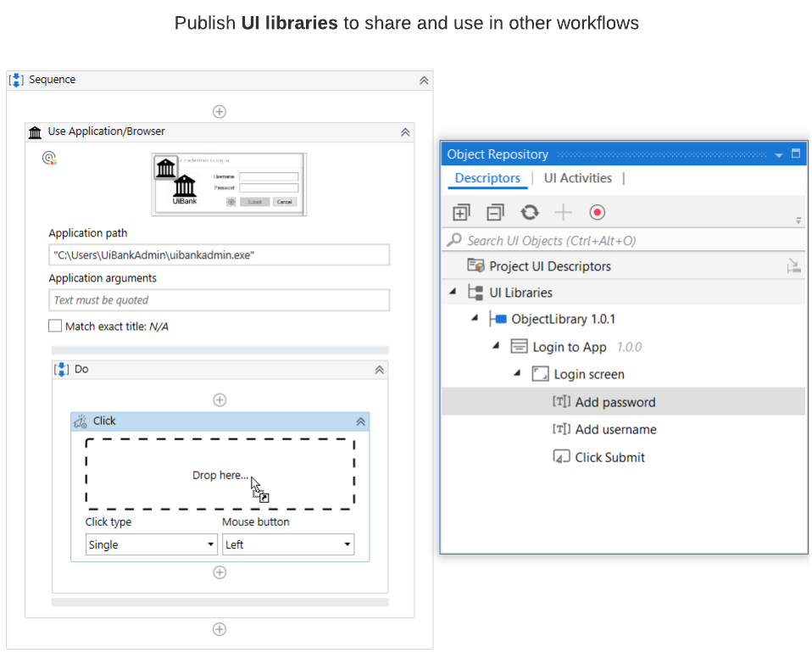Click the Sequence activity icon
The image size is (812, 653).
click(16, 80)
